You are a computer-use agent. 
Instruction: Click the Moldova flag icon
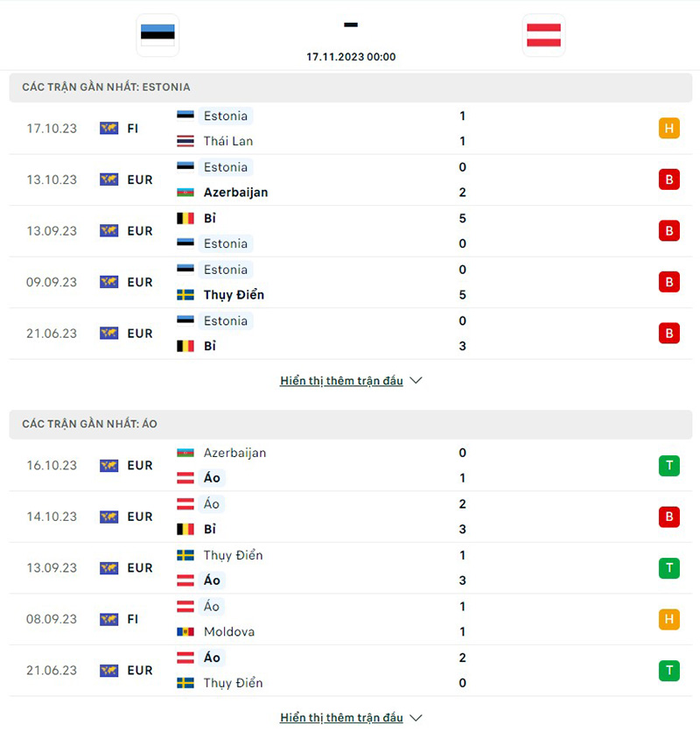click(185, 631)
